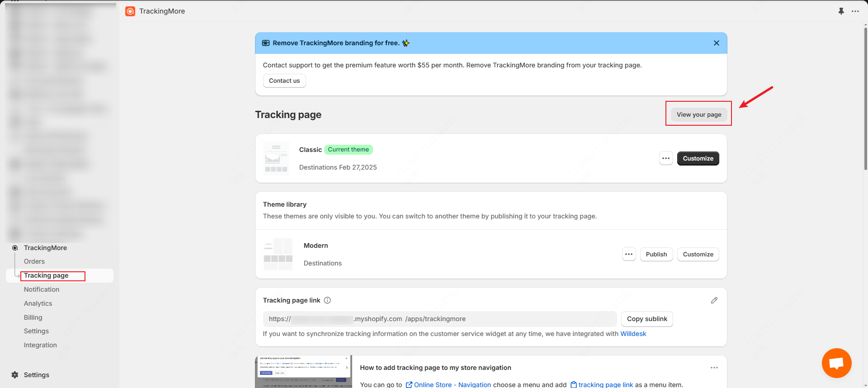The width and height of the screenshot is (868, 388).
Task: Open more actions for Modern theme
Action: (x=629, y=254)
